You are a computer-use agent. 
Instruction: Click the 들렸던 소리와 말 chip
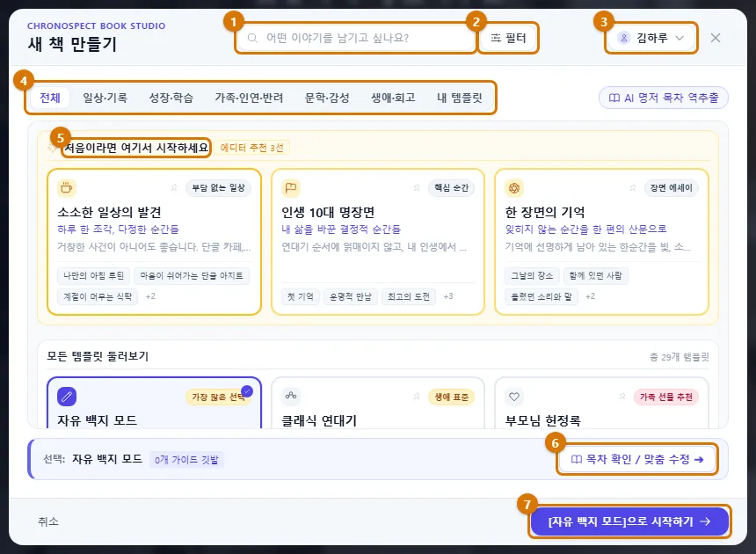(x=541, y=296)
